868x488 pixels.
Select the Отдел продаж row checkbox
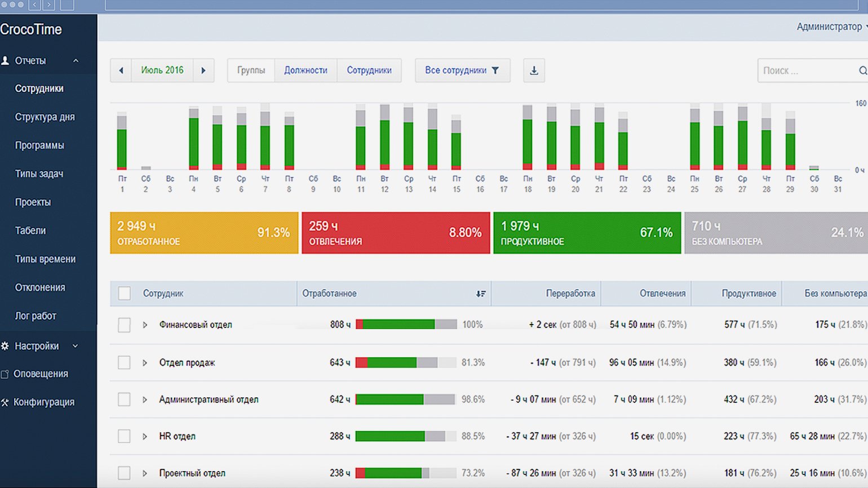pos(124,362)
